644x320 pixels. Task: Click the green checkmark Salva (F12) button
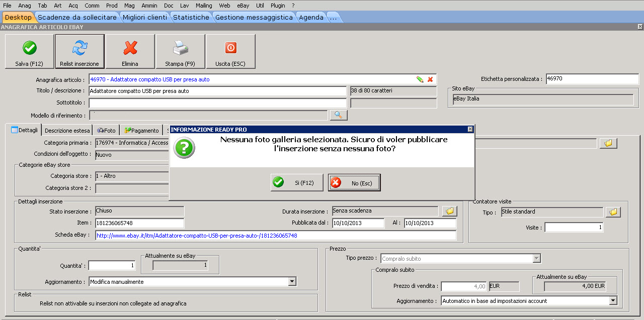[x=29, y=51]
